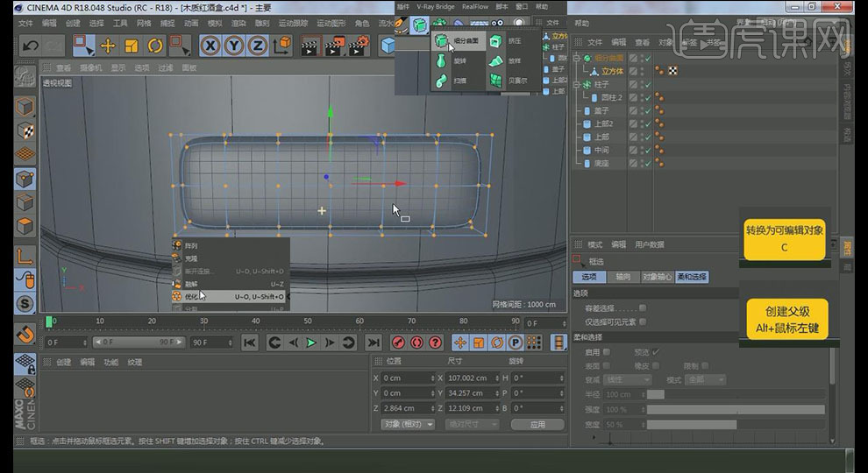Select the Move tool
Image resolution: width=868 pixels, height=473 pixels.
coord(107,46)
